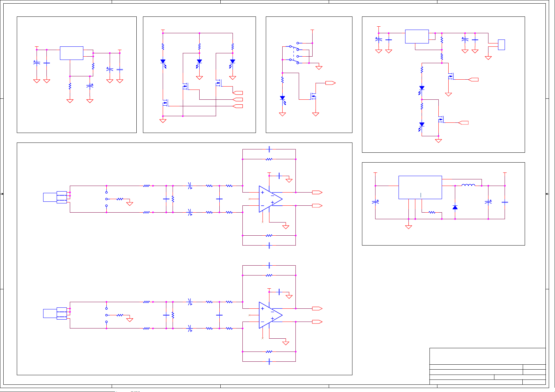Click the three-pin jumper in the upper input channel
The image size is (555, 392).
(x=106, y=199)
